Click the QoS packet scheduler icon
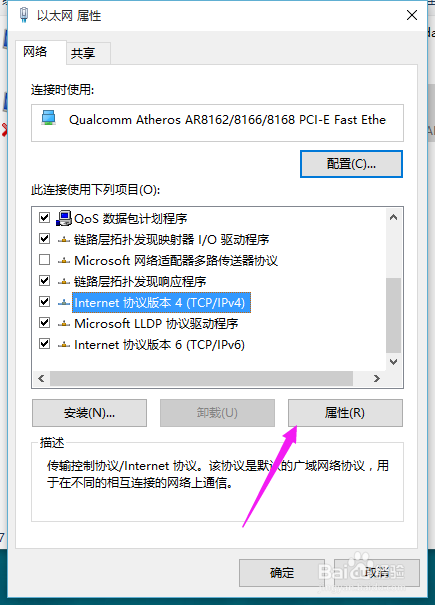 [x=64, y=218]
